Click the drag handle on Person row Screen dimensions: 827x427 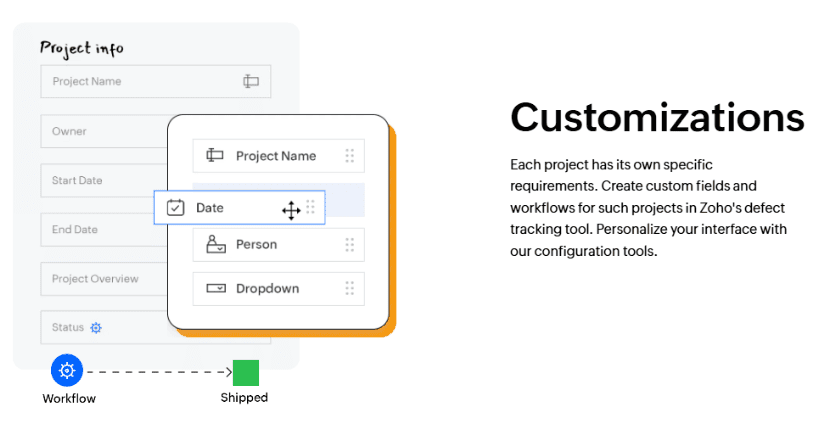[349, 244]
